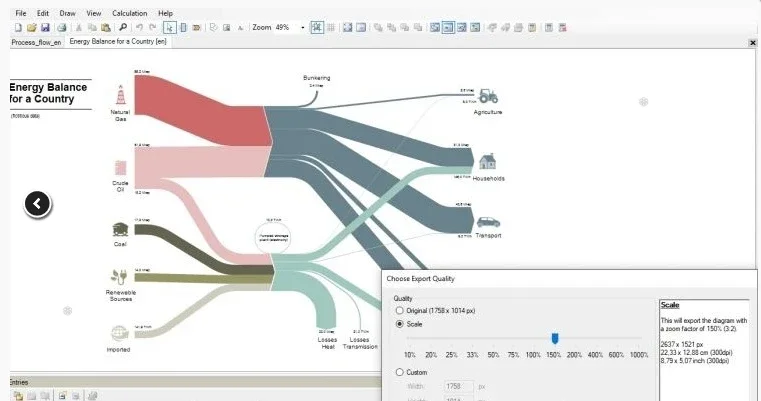Switch to Proceso_flow_en tab
The image size is (761, 401).
[x=36, y=42]
